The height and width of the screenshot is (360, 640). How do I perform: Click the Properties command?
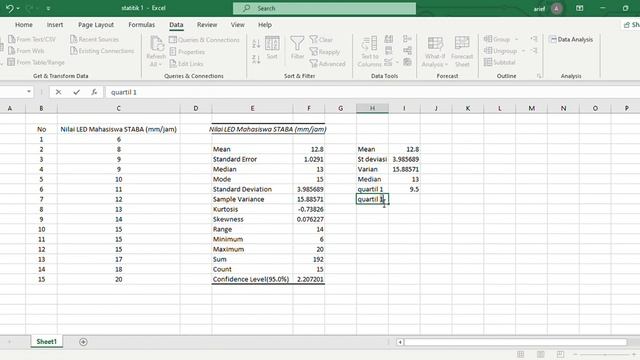[x=187, y=52]
